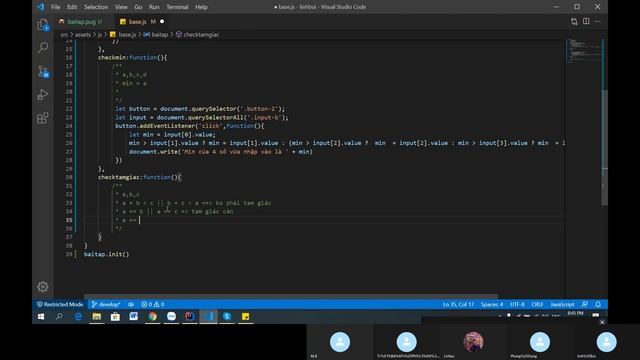
Task: Open the JetBrains IDE taskbar icon
Action: pos(189,316)
